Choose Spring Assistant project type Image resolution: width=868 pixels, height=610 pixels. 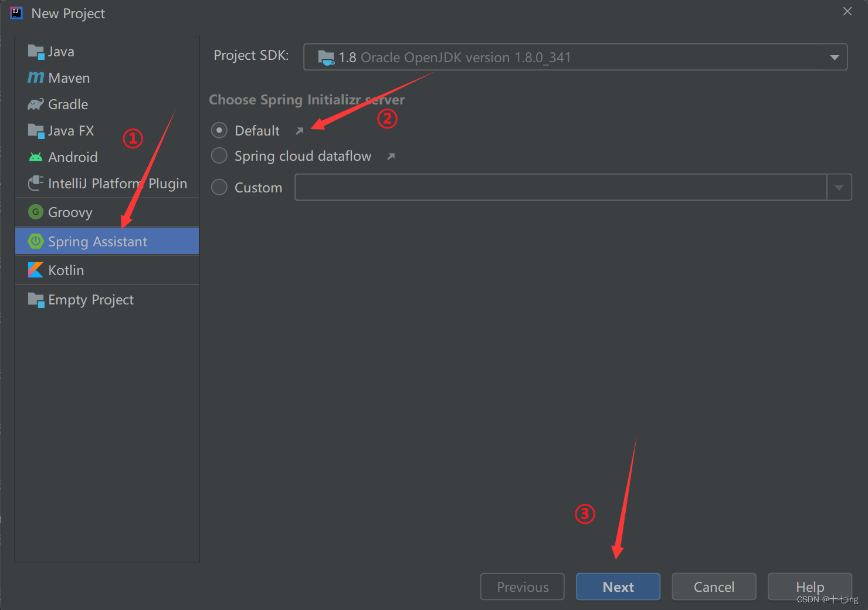(x=107, y=241)
